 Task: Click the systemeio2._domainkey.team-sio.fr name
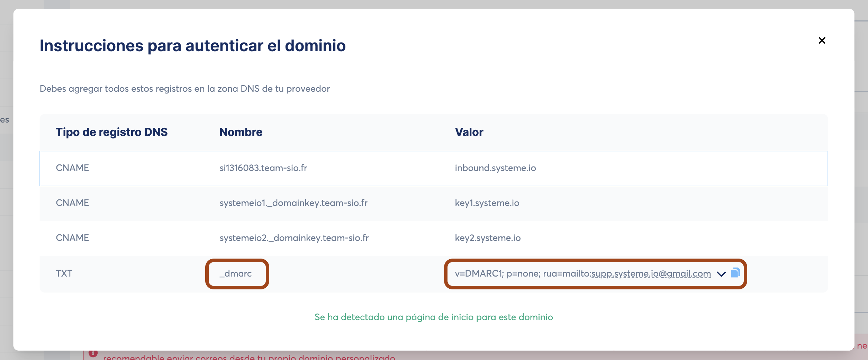[294, 238]
